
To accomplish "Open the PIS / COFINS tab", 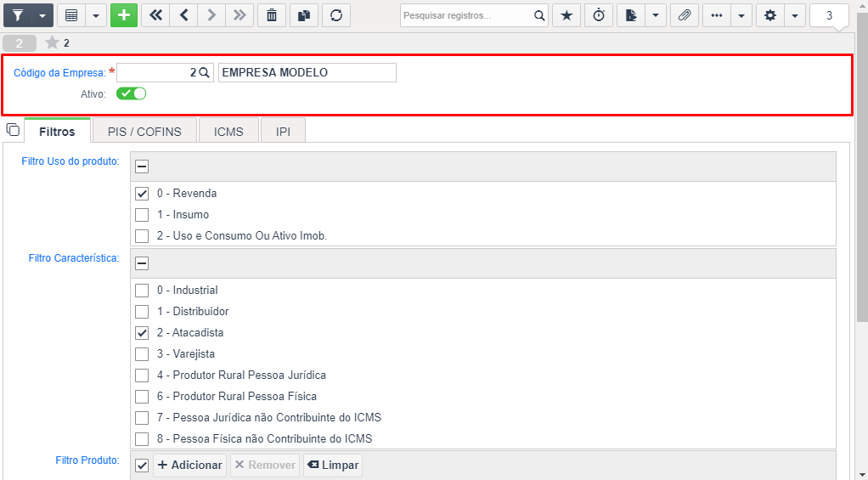I will 144,132.
